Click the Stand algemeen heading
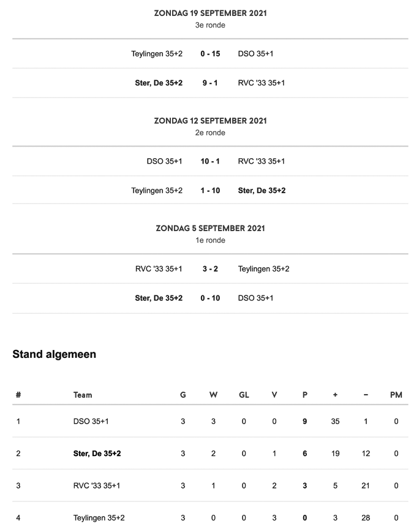The height and width of the screenshot is (532, 419). point(55,354)
